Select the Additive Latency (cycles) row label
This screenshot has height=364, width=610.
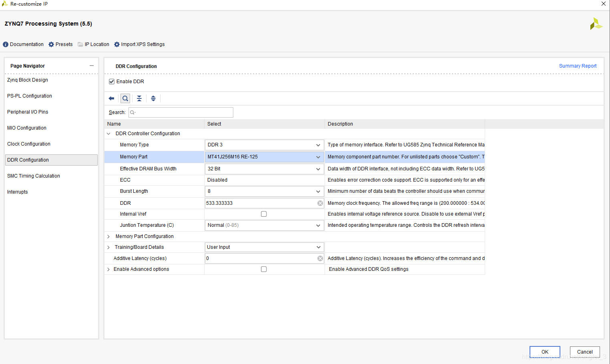(140, 258)
